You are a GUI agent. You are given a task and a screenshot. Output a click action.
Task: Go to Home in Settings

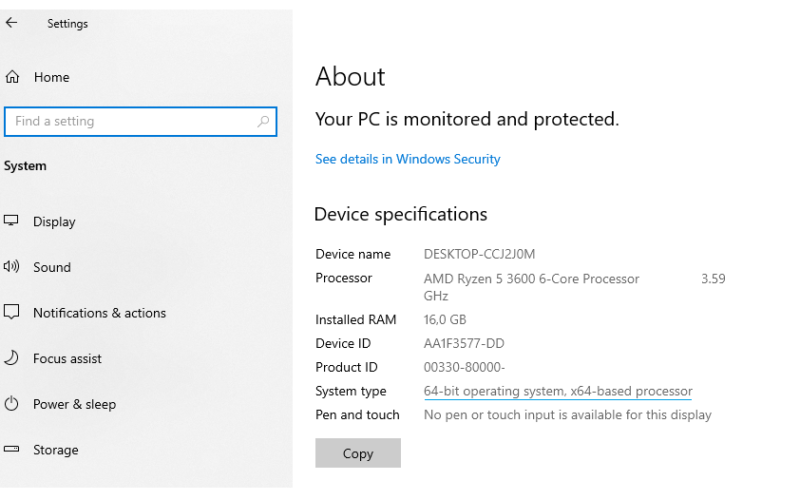(52, 77)
